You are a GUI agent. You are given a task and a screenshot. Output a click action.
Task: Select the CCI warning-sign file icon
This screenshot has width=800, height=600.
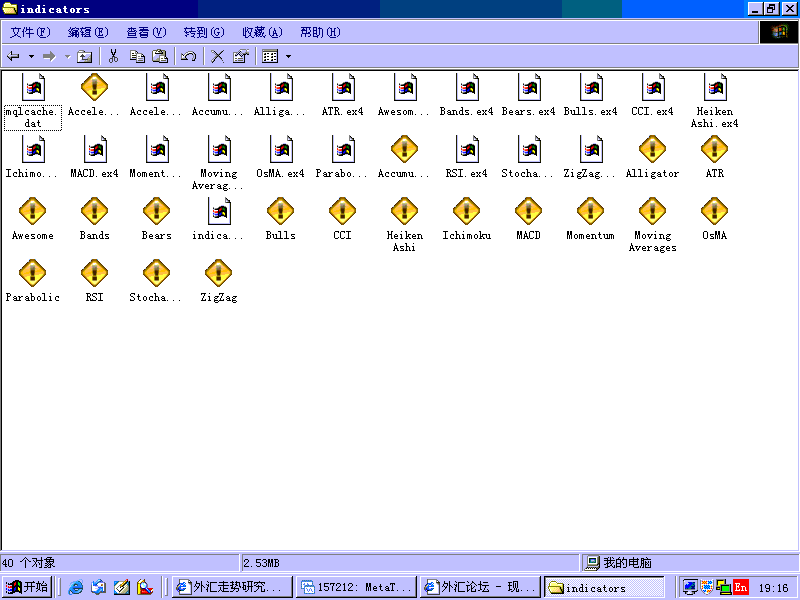coord(342,211)
